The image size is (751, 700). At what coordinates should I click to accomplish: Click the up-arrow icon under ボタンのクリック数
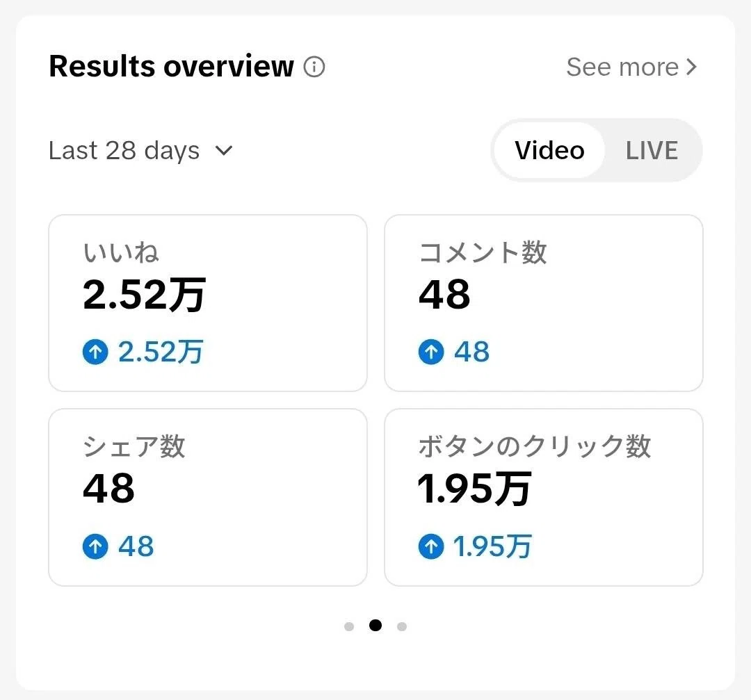coord(431,546)
